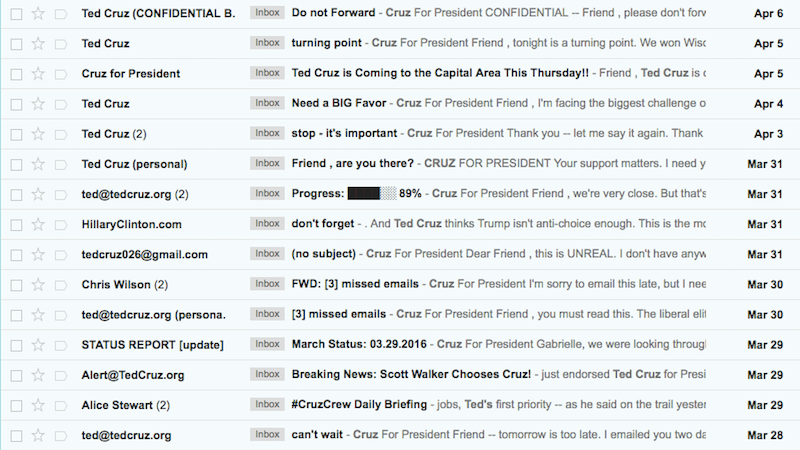Tick the checkbox for 'Need a BIG Favor' email
Image resolution: width=800 pixels, height=450 pixels.
(x=15, y=104)
